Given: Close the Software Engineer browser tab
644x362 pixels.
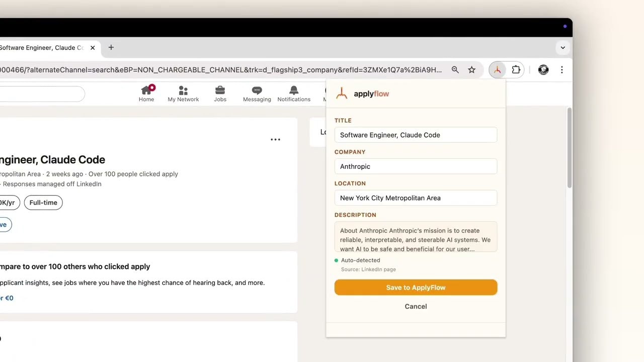Looking at the screenshot, I should point(93,48).
